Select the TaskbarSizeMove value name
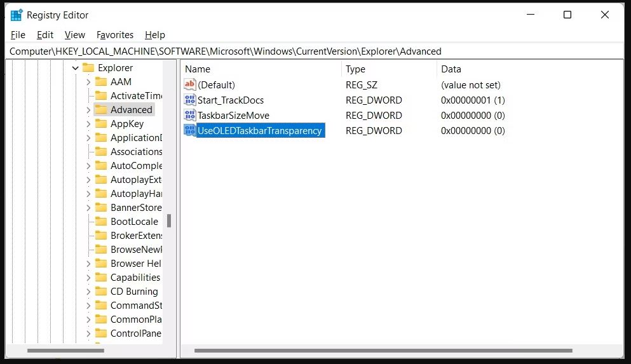 [x=233, y=116]
